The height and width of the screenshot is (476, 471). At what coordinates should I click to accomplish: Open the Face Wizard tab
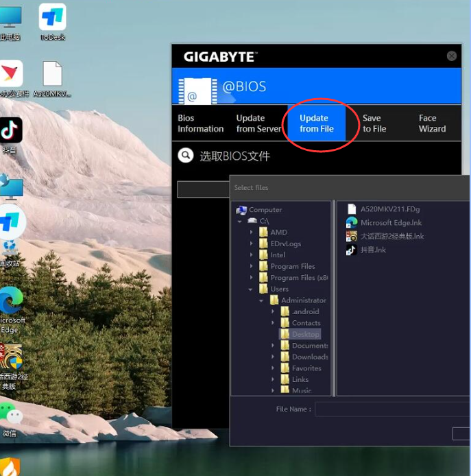click(x=432, y=123)
